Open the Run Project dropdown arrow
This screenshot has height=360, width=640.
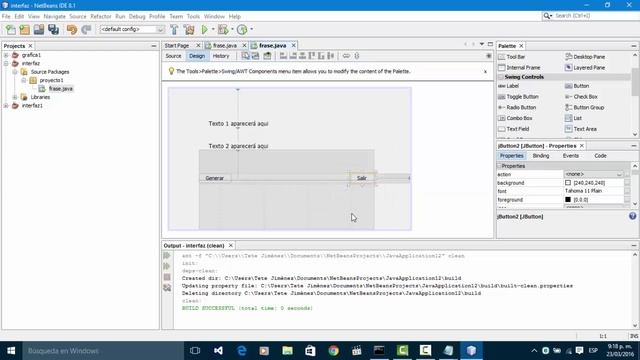point(213,29)
